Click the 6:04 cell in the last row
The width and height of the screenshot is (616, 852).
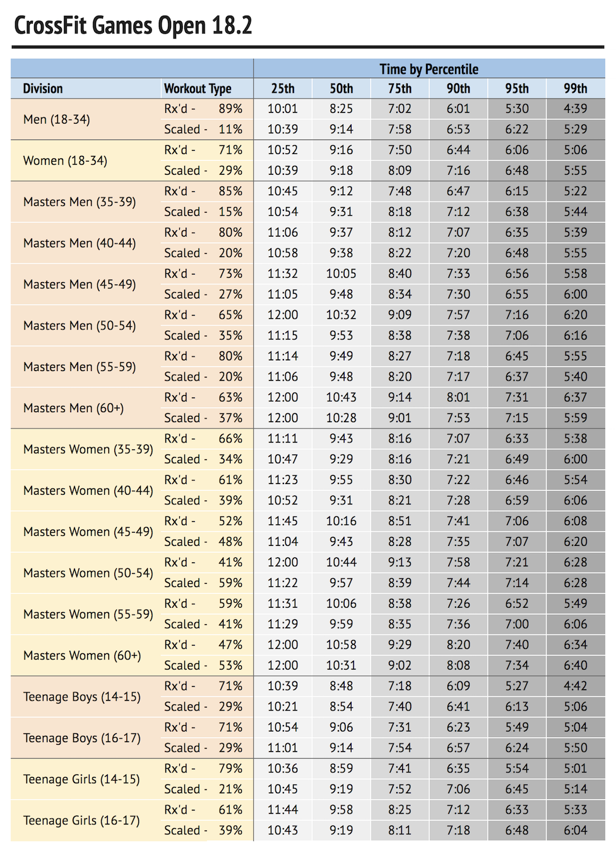click(576, 831)
